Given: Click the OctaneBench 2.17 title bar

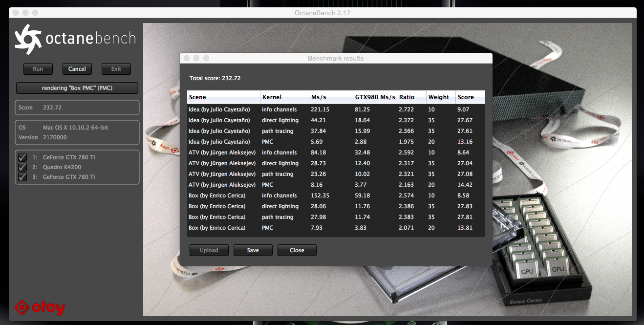Looking at the screenshot, I should (322, 12).
